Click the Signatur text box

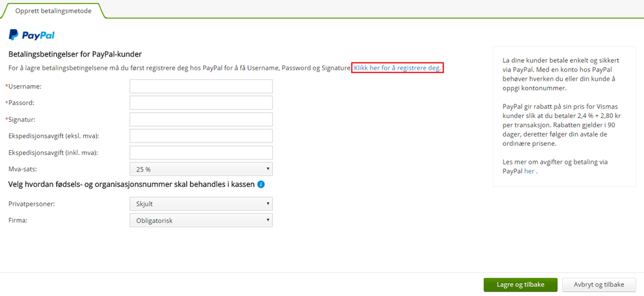[200, 119]
